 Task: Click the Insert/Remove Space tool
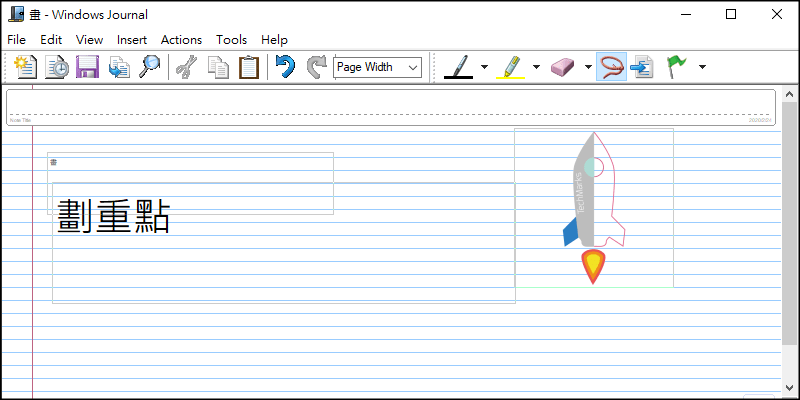point(642,67)
